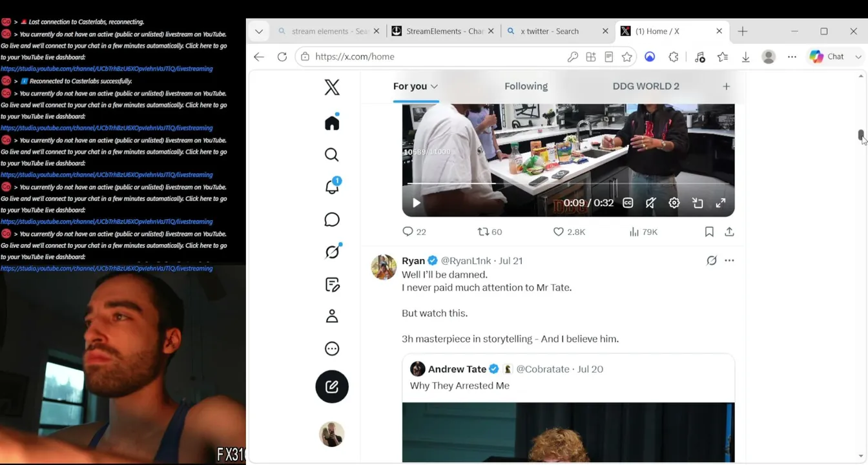This screenshot has width=868, height=465.
Task: Unmute the video sound
Action: (x=651, y=203)
